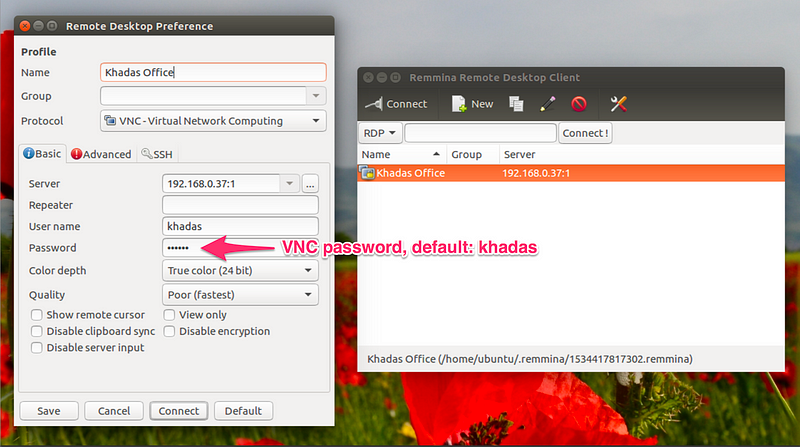Image resolution: width=800 pixels, height=447 pixels.
Task: Click server cell 192.168.0.37:1 in Remmina list
Action: point(536,173)
